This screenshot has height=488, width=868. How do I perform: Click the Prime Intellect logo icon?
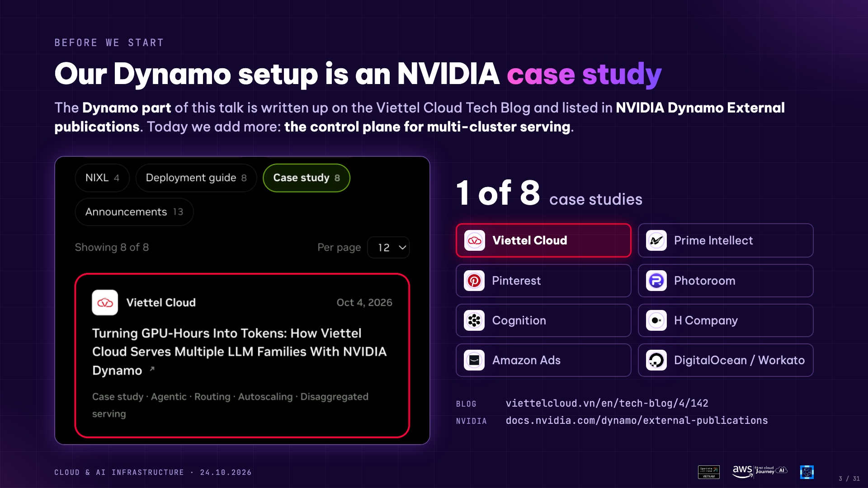(x=656, y=240)
